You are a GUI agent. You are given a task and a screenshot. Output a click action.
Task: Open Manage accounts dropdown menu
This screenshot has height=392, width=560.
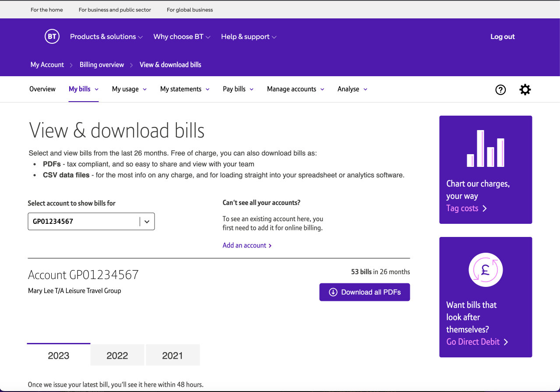[x=296, y=89]
